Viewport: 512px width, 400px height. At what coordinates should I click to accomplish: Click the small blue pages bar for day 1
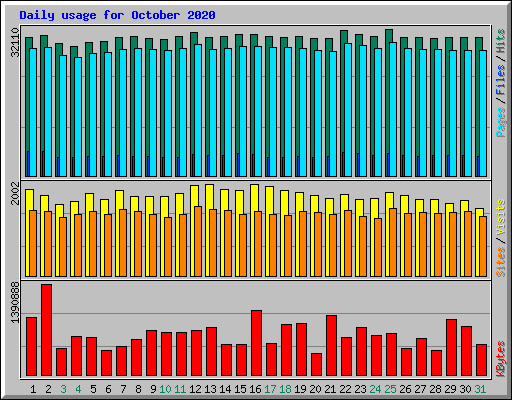28,164
